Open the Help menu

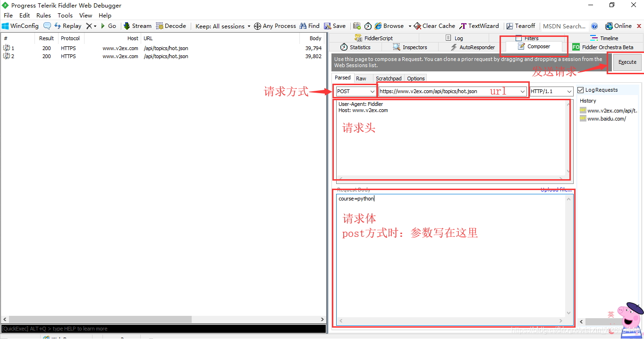[x=105, y=15]
